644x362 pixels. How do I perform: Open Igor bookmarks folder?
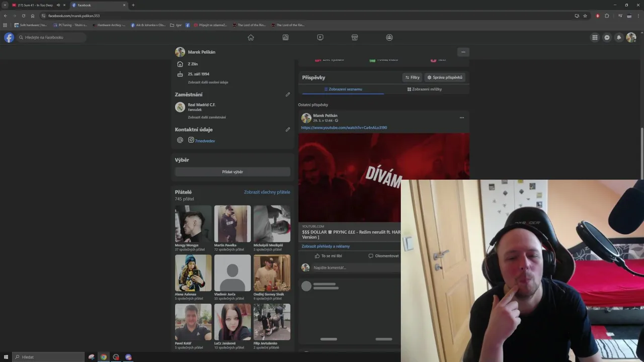tap(176, 25)
